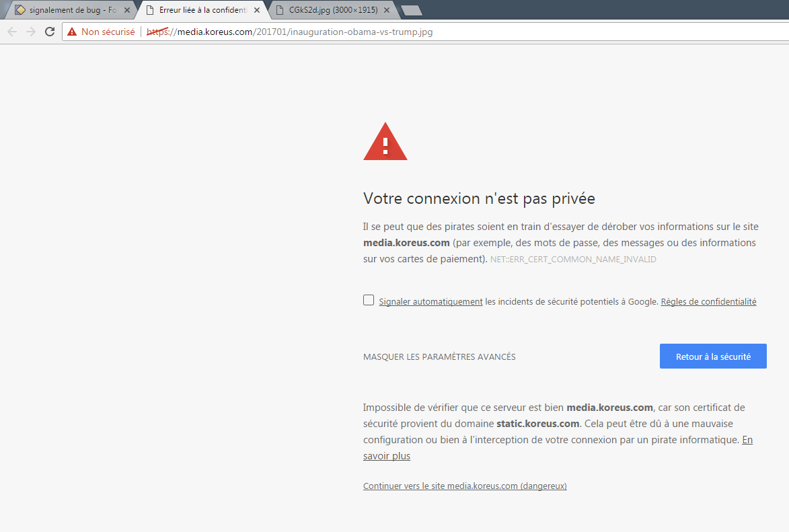Follow the 'En savoir plus' link
The height and width of the screenshot is (532, 789).
pos(387,456)
